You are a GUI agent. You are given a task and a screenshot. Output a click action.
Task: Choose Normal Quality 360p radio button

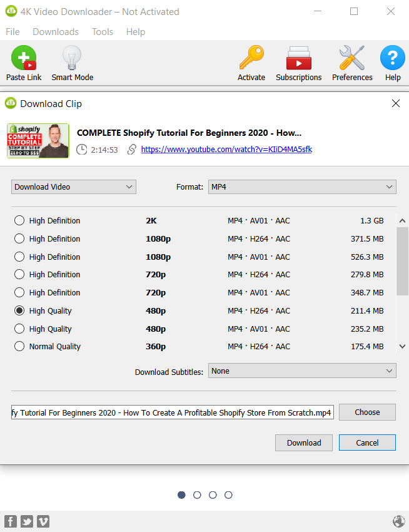(x=20, y=346)
